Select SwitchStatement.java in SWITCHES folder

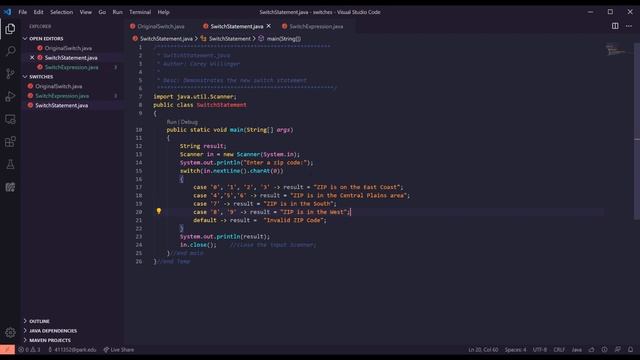(x=61, y=105)
